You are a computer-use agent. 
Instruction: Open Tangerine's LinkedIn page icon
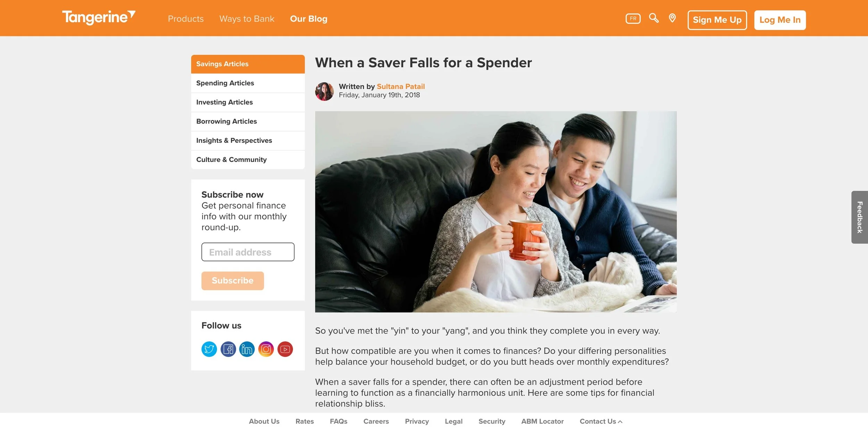[x=247, y=349]
